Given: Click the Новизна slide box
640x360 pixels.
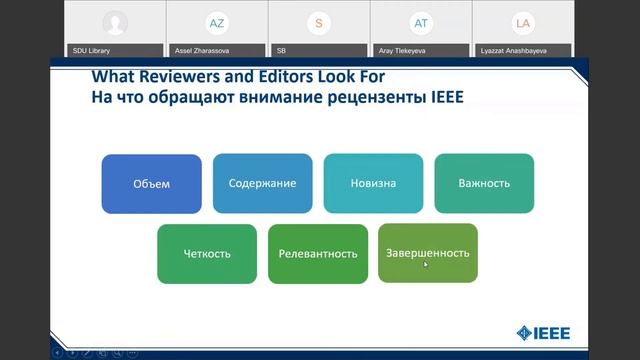Looking at the screenshot, I should (373, 183).
